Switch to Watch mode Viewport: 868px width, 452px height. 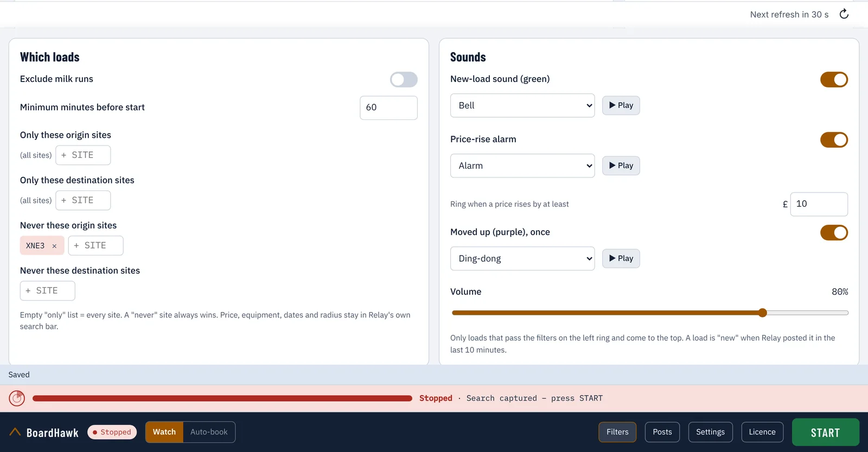164,432
